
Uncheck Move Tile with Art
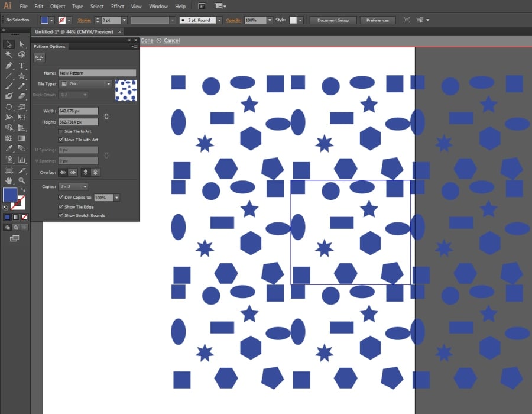point(61,140)
